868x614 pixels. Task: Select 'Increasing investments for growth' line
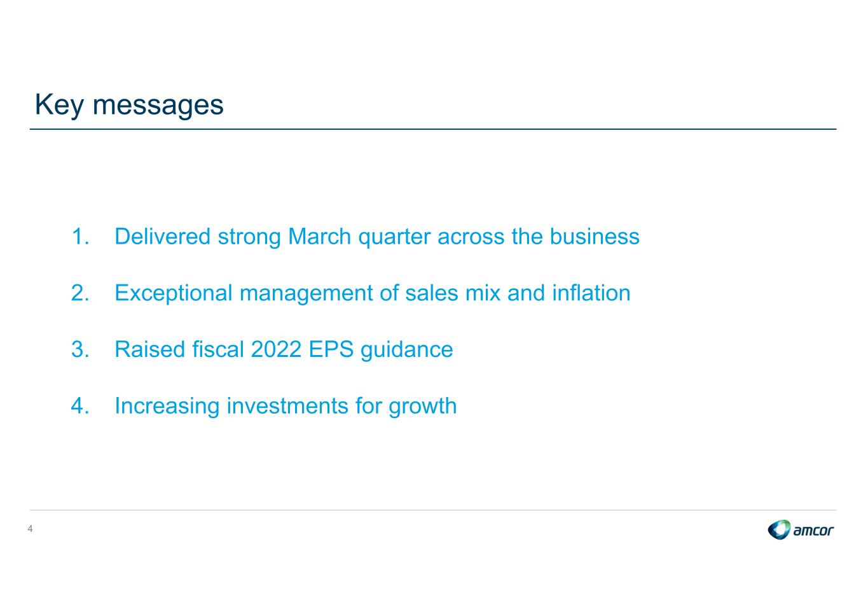(286, 406)
